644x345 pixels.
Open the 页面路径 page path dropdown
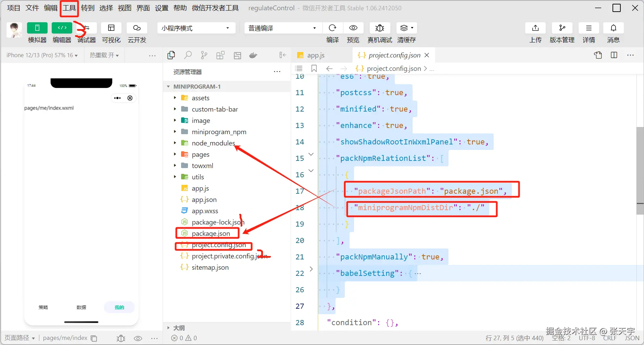tap(20, 338)
